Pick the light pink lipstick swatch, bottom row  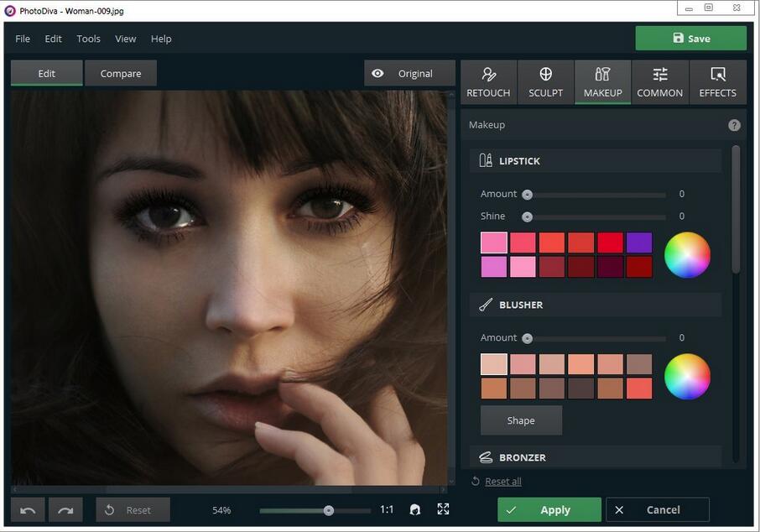tap(523, 267)
